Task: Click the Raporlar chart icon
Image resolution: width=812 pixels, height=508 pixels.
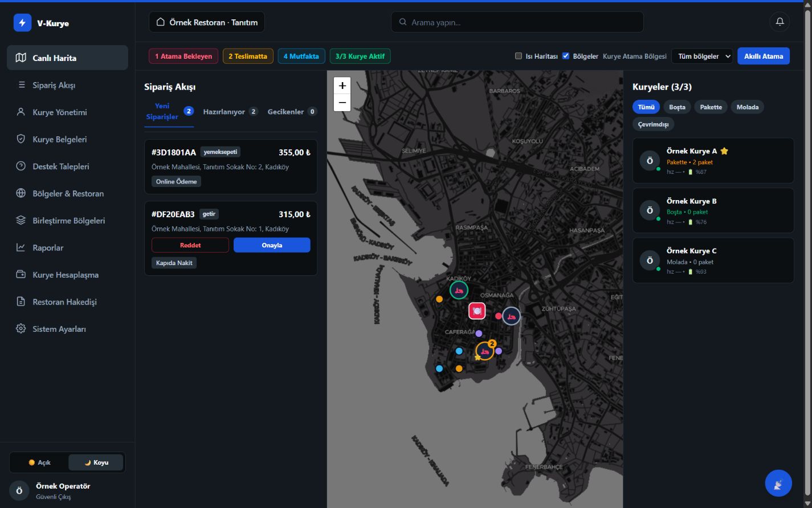Action: tap(21, 247)
